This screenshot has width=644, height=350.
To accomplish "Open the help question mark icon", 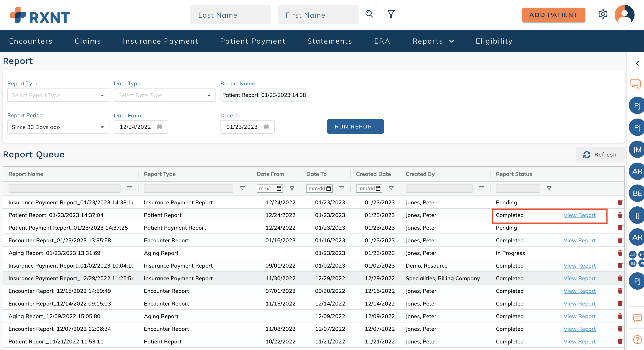I will (637, 340).
